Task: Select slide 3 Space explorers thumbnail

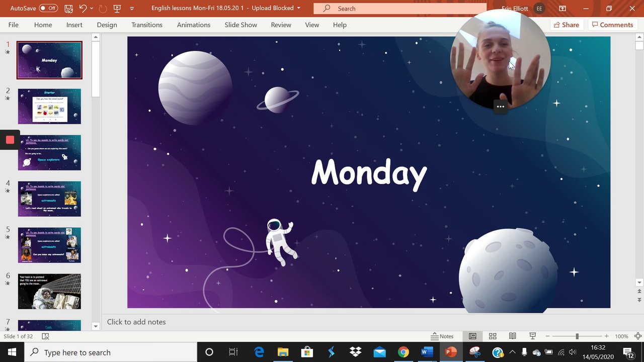Action: [49, 152]
